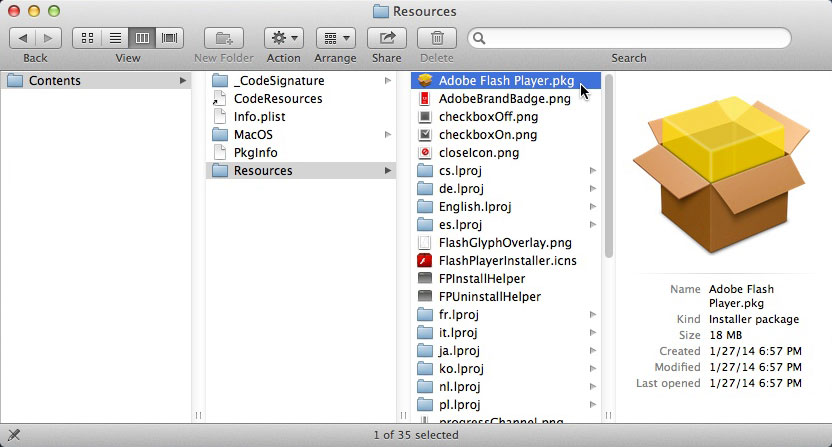Select the ja.lproj folder icon
The image size is (832, 447).
(424, 351)
